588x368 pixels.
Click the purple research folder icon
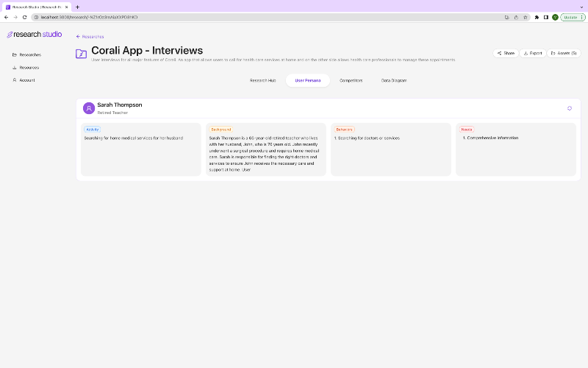(x=81, y=54)
